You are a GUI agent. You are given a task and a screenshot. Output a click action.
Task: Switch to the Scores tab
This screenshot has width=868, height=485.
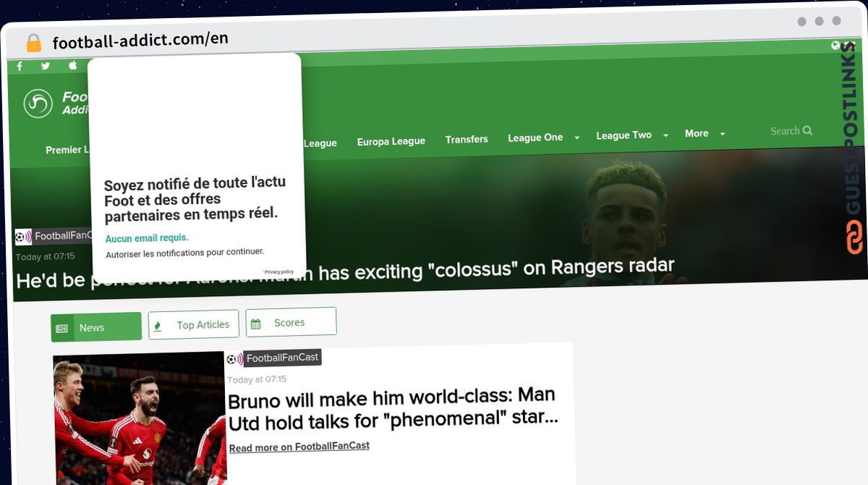291,322
